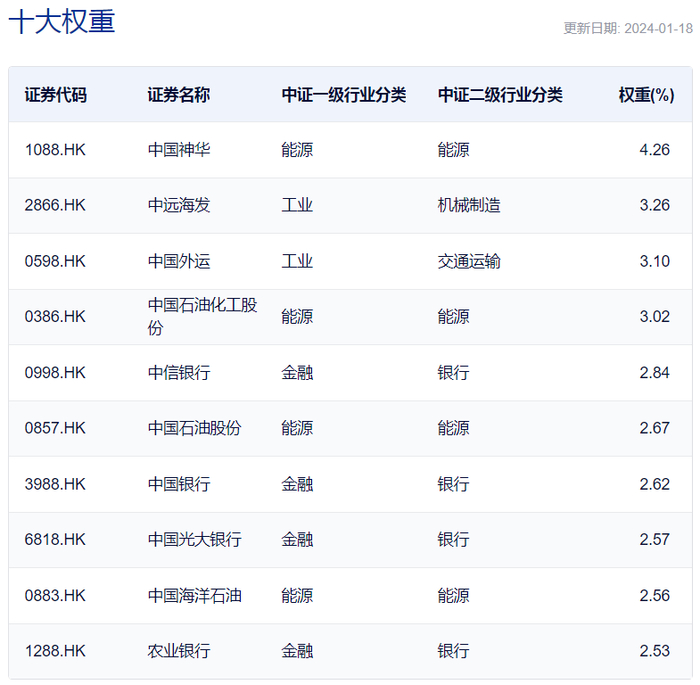Viewport: 700px width, 685px height.
Task: Click first-level 能源 in 中国神华 row
Action: (x=297, y=150)
